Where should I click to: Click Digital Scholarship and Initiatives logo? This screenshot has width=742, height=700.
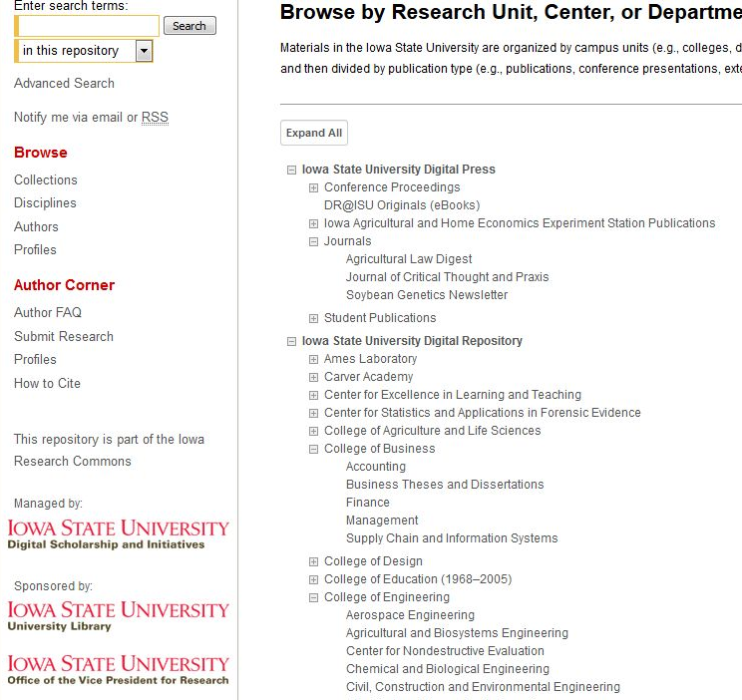[118, 534]
